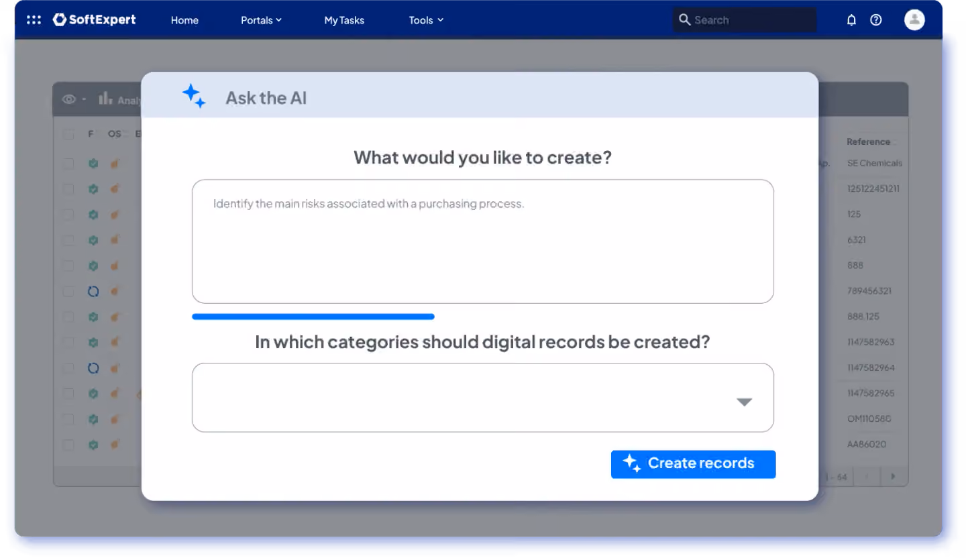Screen dimensions: 966x560
Task: Go to Home
Action: (184, 20)
